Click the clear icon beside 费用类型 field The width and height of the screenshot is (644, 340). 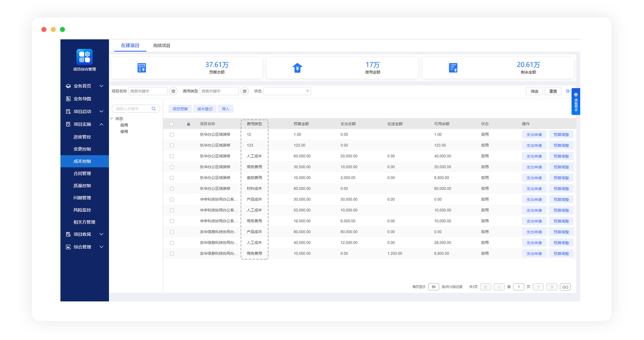click(244, 91)
